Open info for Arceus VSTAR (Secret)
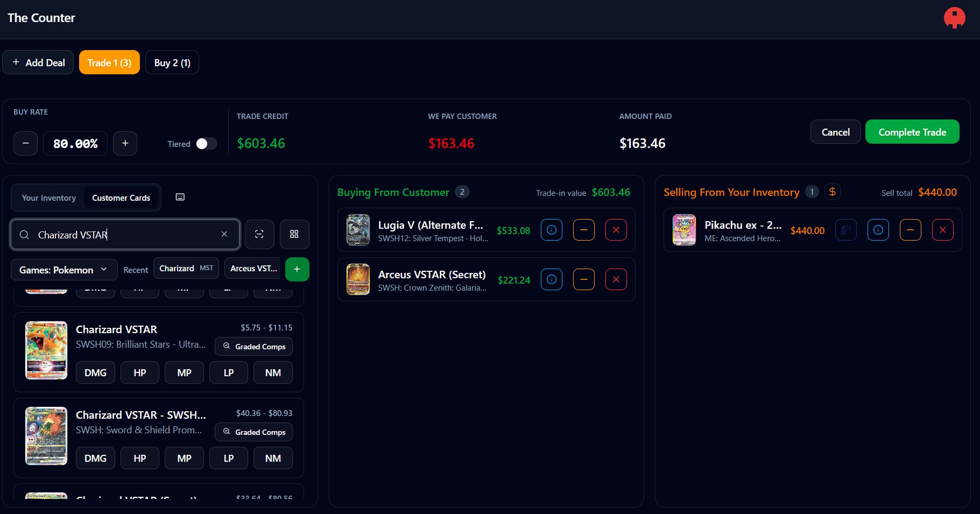The width and height of the screenshot is (980, 514). coord(552,279)
